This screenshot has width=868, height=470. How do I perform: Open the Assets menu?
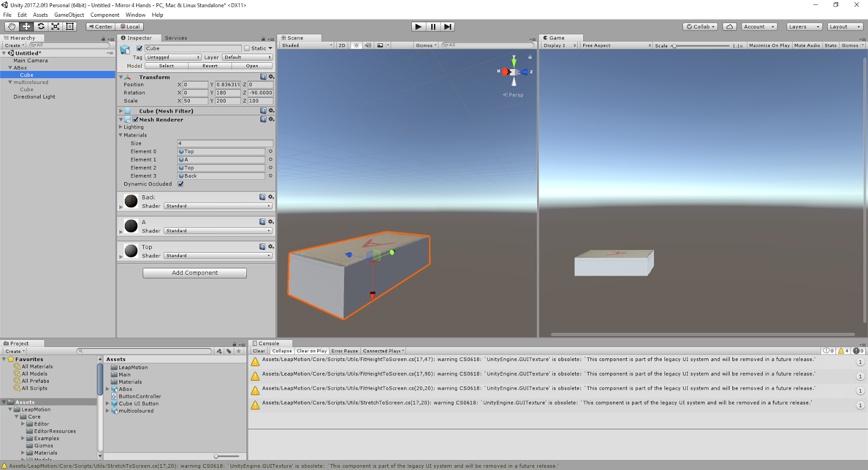(x=40, y=15)
